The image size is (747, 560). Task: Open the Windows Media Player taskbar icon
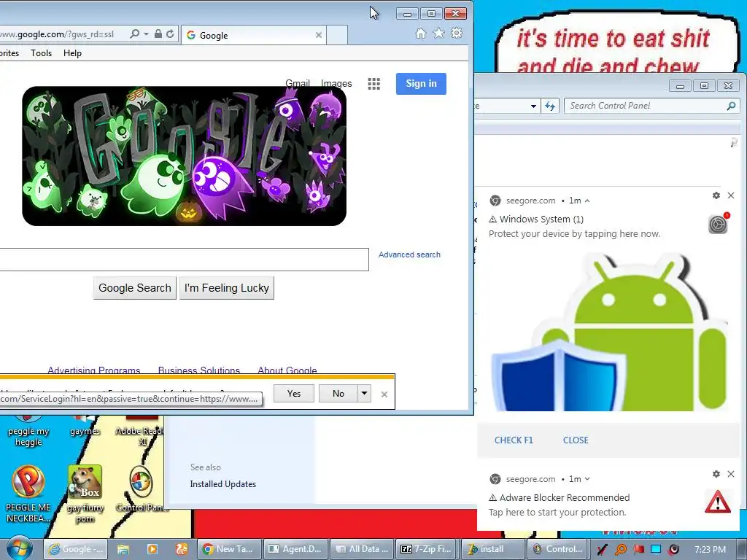(x=152, y=549)
